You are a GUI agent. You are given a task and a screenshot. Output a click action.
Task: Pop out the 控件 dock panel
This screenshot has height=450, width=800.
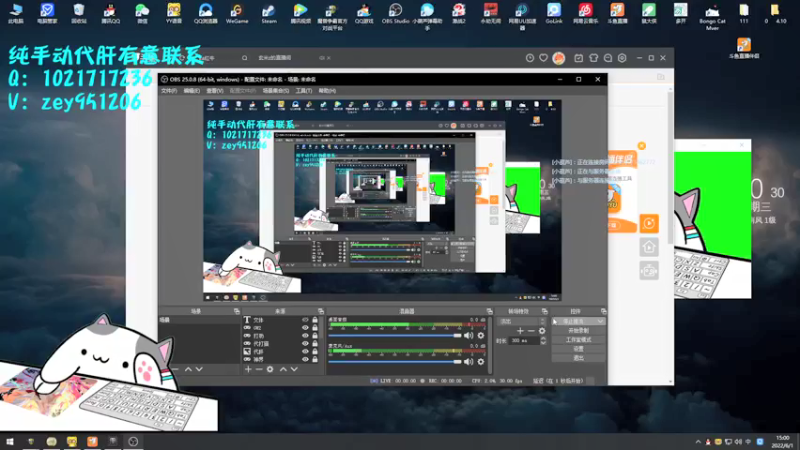click(604, 311)
